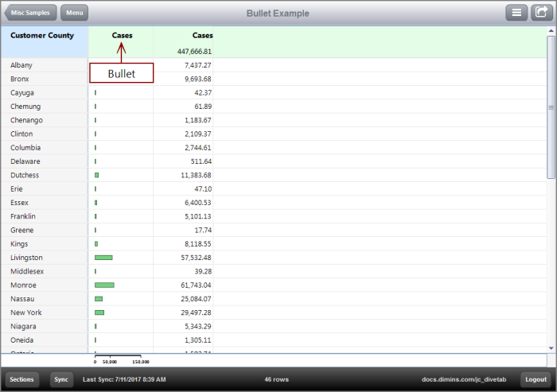The width and height of the screenshot is (557, 392).
Task: Select the Niagara county row
Action: point(274,326)
